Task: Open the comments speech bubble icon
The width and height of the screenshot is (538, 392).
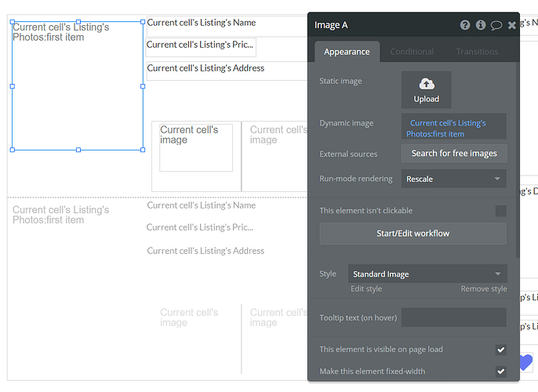Action: coord(496,25)
